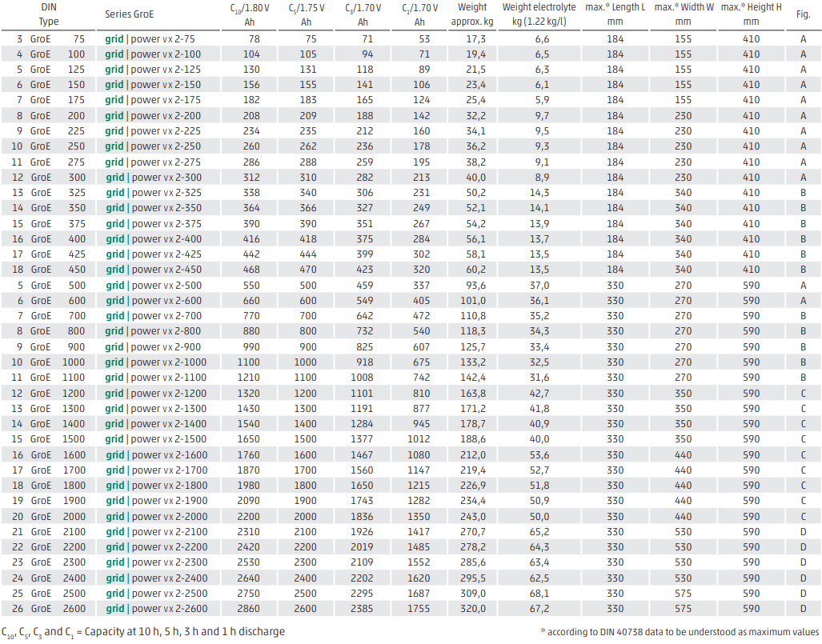Select DIN type "GroE 2000" cell
Screen dimensions: 822x644
click(49, 517)
